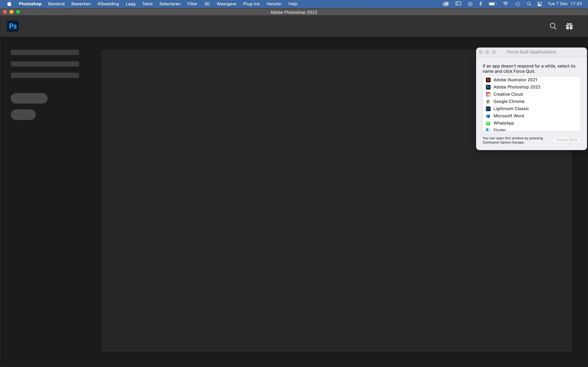Image resolution: width=588 pixels, height=367 pixels.
Task: Open Spotlight search in menu bar
Action: tap(529, 4)
